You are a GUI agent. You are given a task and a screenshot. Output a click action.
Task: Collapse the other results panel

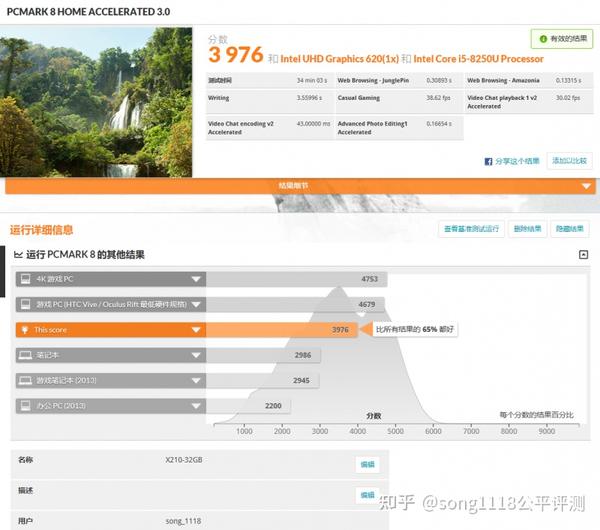coord(583,254)
